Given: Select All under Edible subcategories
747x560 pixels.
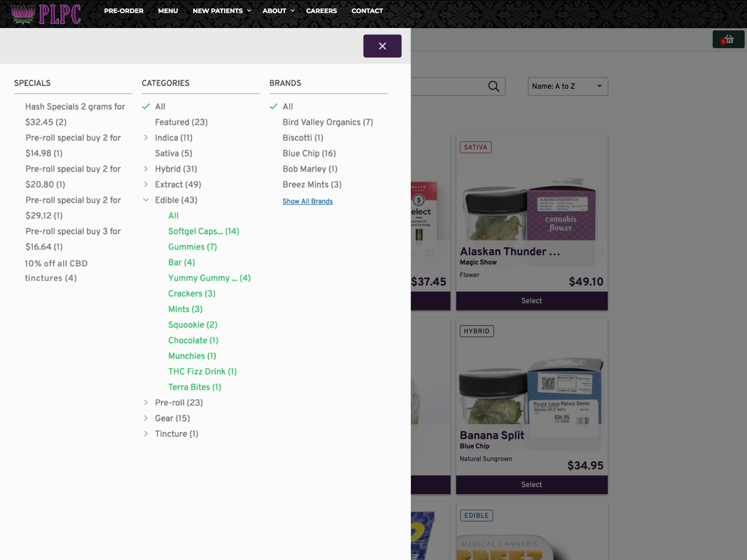Looking at the screenshot, I should pyautogui.click(x=173, y=216).
